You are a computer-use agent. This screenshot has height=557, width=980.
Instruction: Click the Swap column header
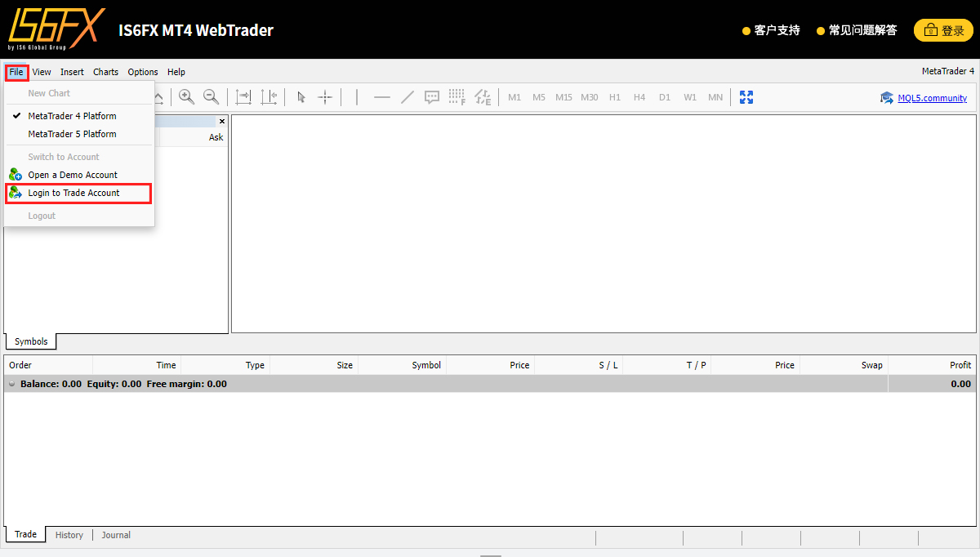coord(844,365)
